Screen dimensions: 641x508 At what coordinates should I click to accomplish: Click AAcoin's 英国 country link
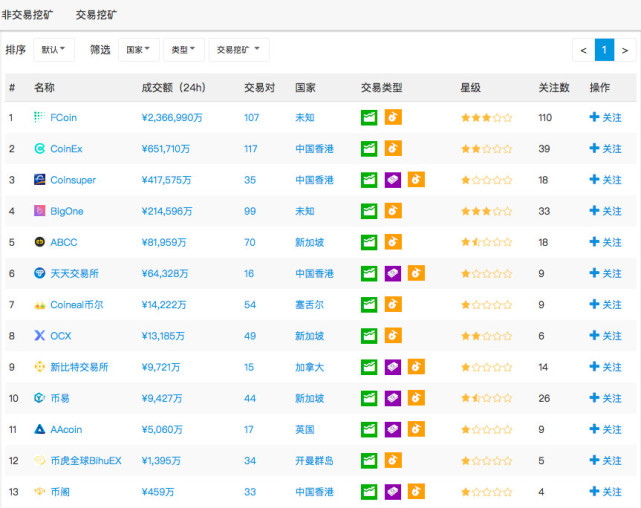305,430
